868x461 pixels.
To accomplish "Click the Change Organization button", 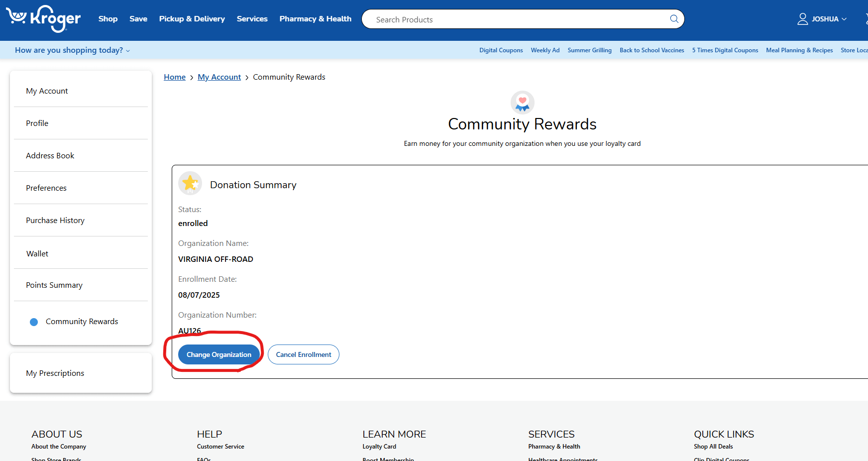I will (x=219, y=354).
